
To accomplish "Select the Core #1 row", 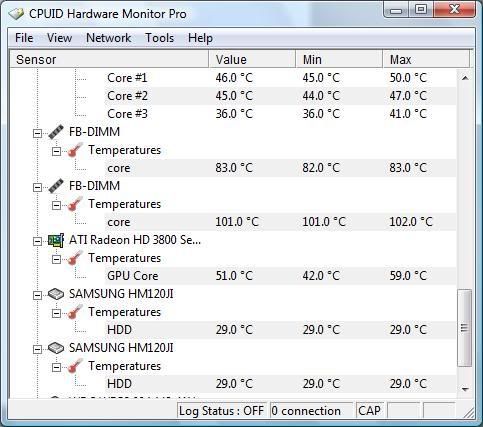I will (x=280, y=78).
